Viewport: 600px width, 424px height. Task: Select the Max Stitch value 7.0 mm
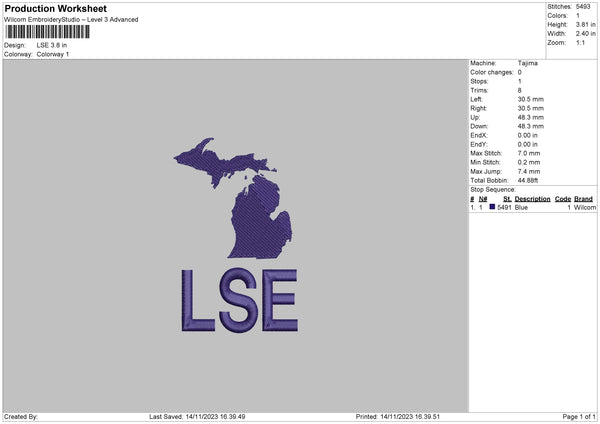pos(529,153)
